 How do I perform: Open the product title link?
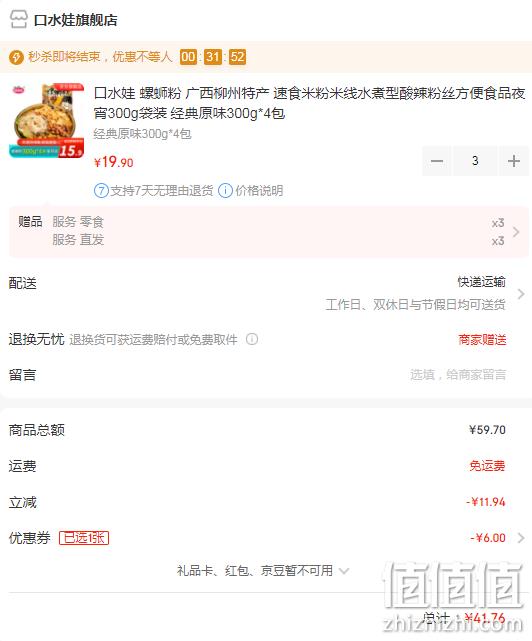click(310, 103)
